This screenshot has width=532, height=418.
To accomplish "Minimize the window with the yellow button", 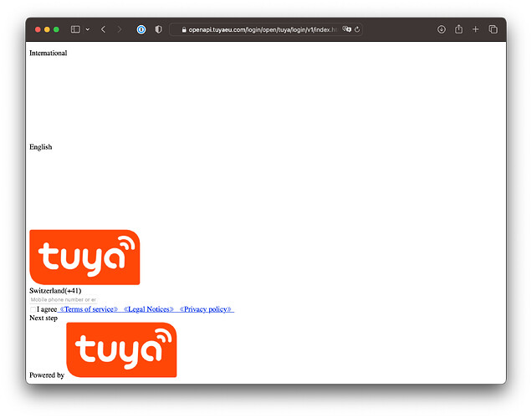I will (x=47, y=29).
